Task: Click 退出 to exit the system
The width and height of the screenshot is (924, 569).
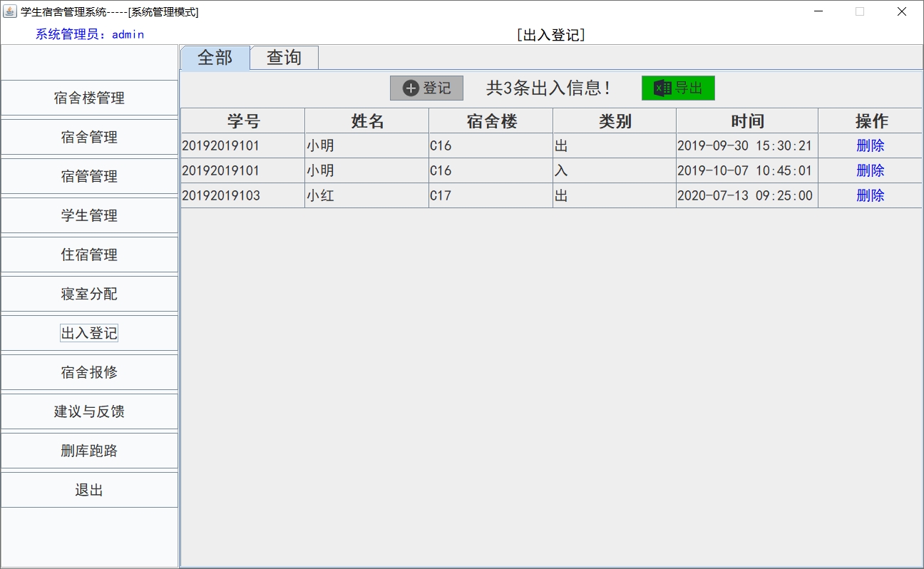Action: (89, 490)
